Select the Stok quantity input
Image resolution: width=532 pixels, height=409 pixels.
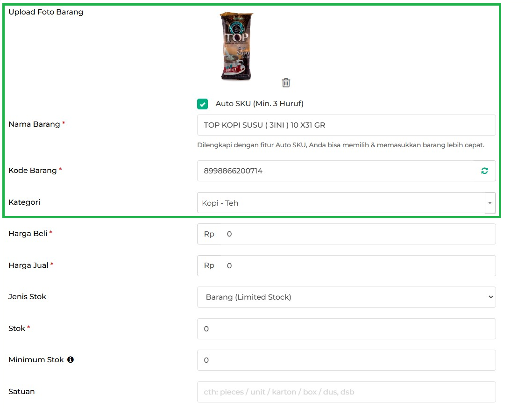point(346,329)
